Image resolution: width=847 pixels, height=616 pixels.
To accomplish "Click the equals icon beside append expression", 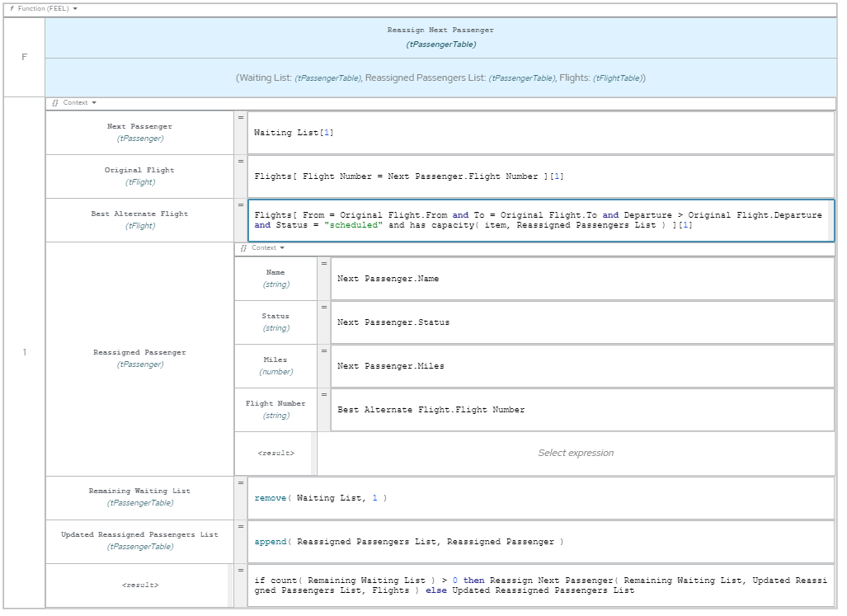I will 241,526.
